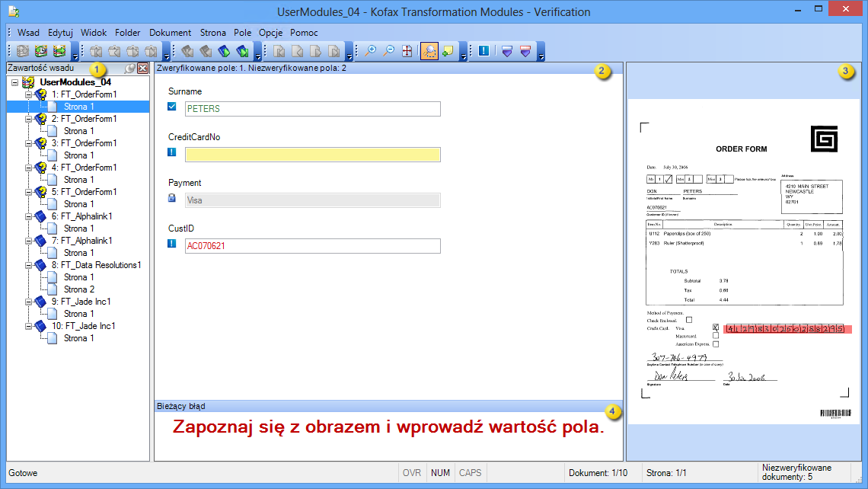Viewport: 868px width, 489px height.
Task: Click the exclamation marker next to CreditCardNo field
Action: point(170,154)
